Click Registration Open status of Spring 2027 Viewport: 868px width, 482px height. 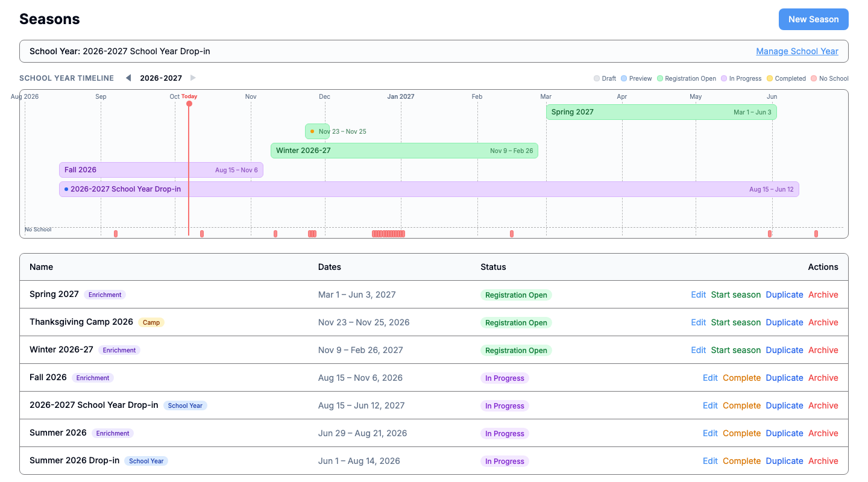pos(516,295)
